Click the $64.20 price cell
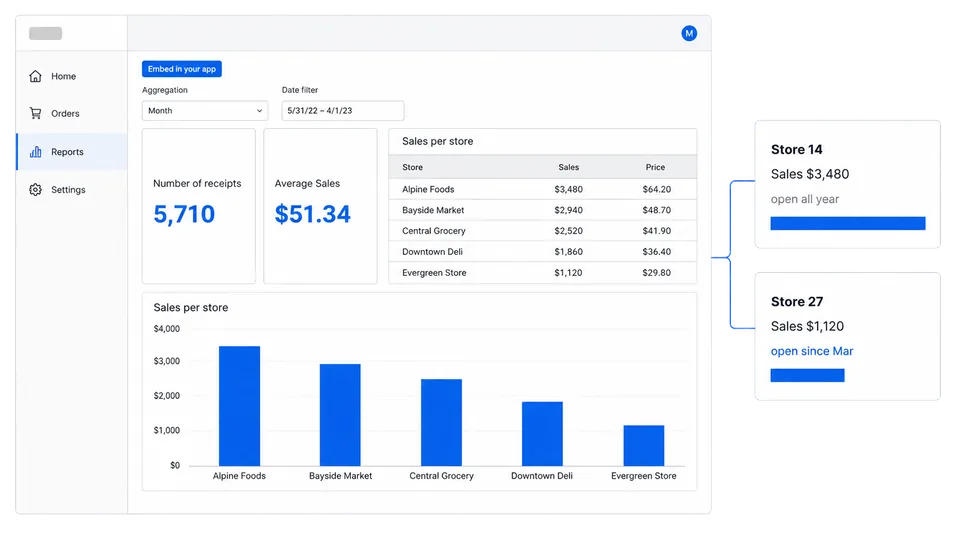Screen dimensions: 960x540 click(x=656, y=189)
